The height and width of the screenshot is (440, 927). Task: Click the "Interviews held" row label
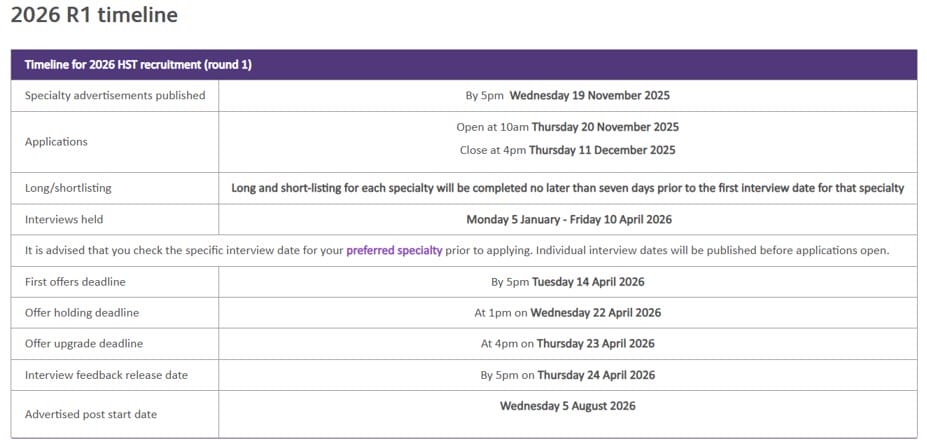click(x=64, y=219)
